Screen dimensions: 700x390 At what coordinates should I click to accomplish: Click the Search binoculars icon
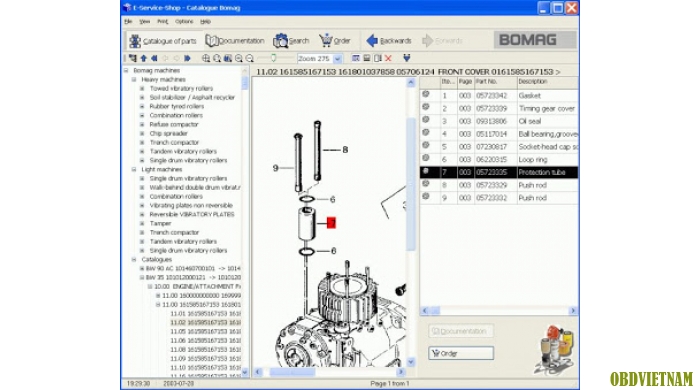pyautogui.click(x=281, y=41)
